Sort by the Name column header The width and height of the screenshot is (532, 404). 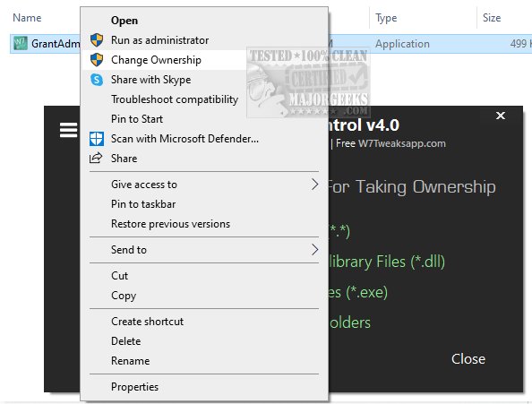pyautogui.click(x=27, y=18)
